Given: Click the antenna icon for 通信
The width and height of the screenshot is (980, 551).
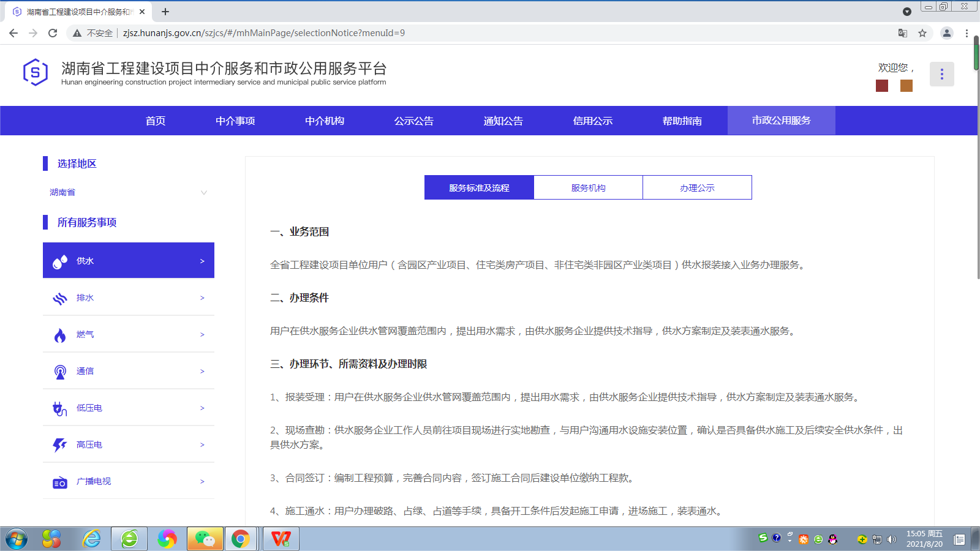Looking at the screenshot, I should pyautogui.click(x=60, y=372).
